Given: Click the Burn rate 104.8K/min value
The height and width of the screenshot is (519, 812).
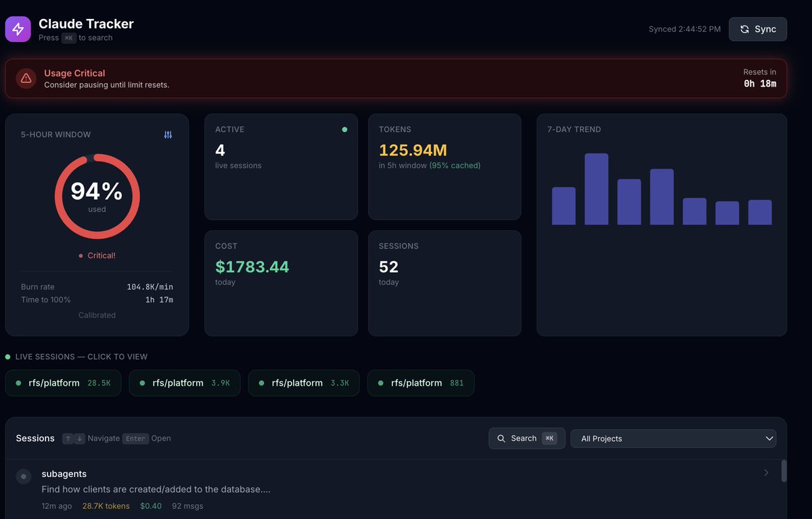Looking at the screenshot, I should pos(150,287).
